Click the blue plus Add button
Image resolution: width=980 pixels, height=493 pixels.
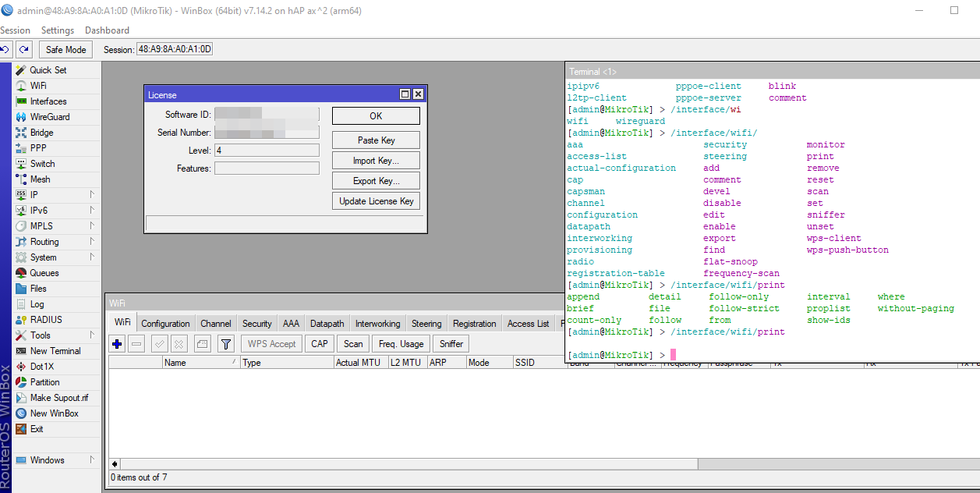pos(118,344)
